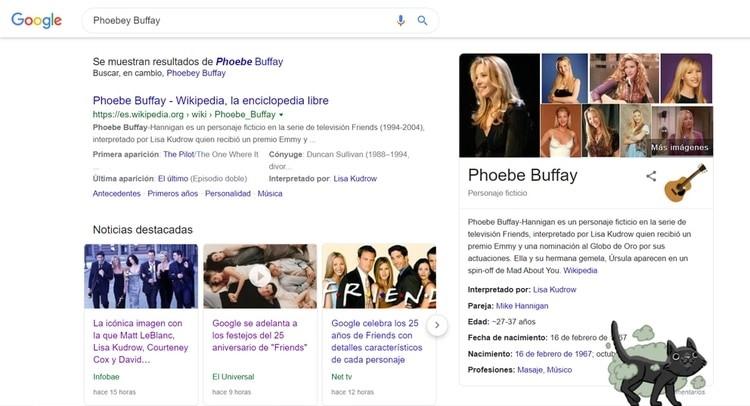Click the Phoebe Buffay knowledge panel title

(523, 175)
